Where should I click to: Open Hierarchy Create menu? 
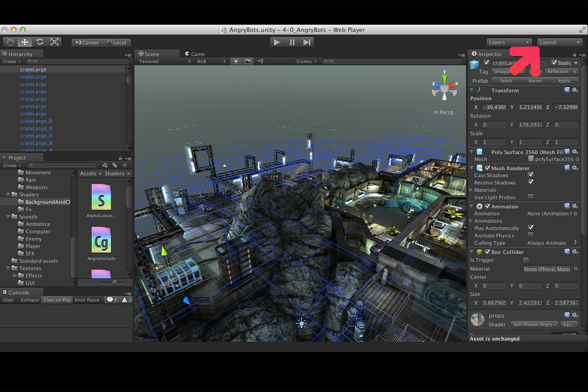pos(12,62)
